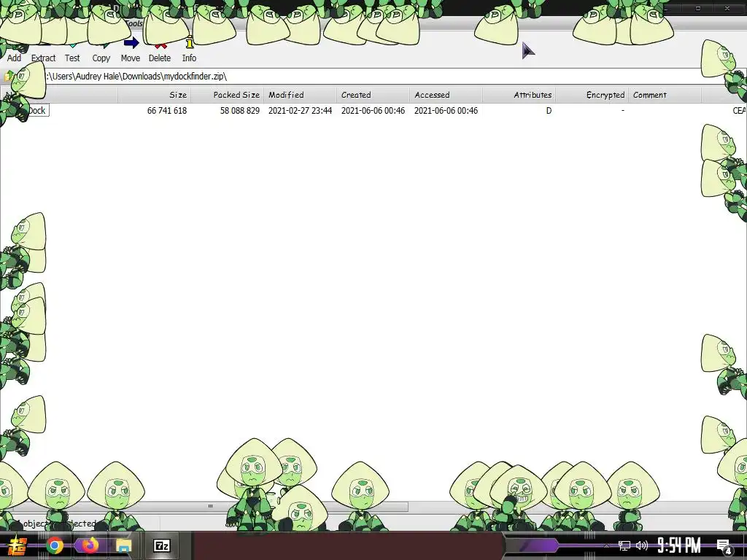Click the size value 66 741 618
The width and height of the screenshot is (747, 560).
[167, 111]
